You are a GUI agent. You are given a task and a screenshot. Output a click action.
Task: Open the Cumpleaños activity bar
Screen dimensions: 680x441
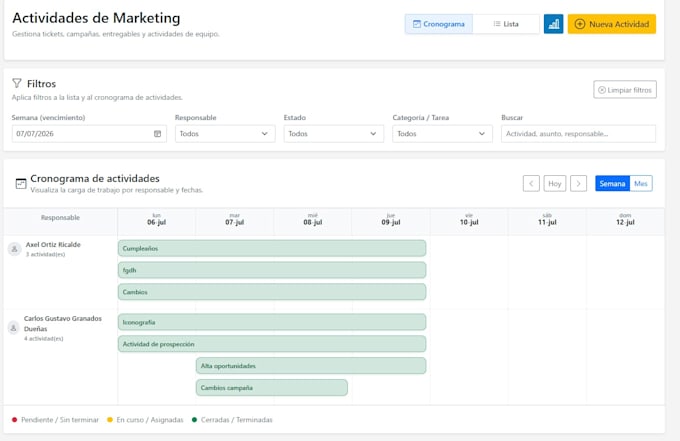pyautogui.click(x=272, y=248)
